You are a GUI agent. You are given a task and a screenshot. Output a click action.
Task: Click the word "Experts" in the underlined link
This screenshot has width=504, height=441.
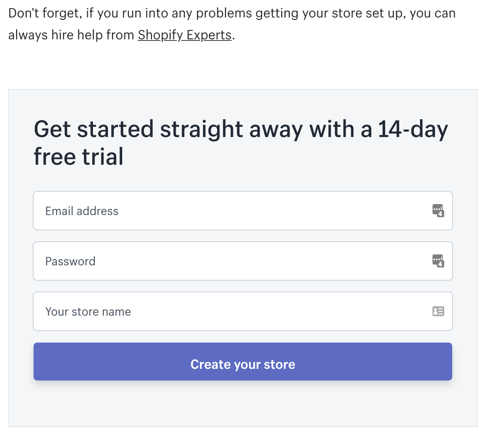pos(209,35)
